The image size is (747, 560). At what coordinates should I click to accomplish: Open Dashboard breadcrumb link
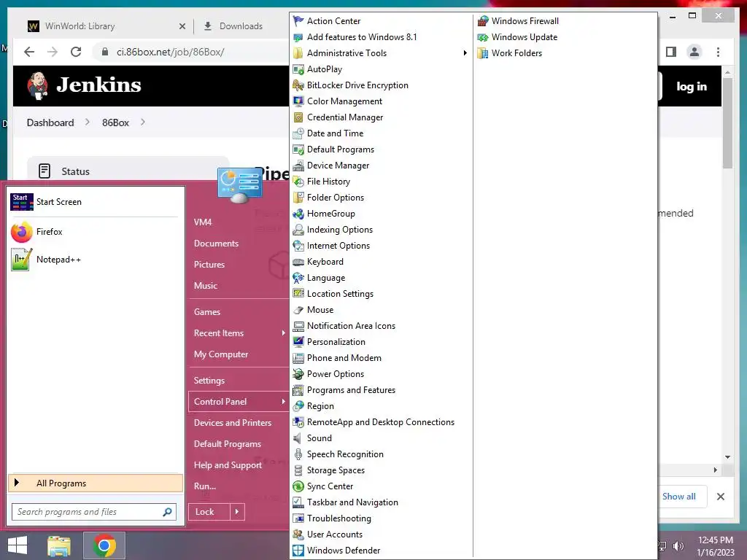50,122
